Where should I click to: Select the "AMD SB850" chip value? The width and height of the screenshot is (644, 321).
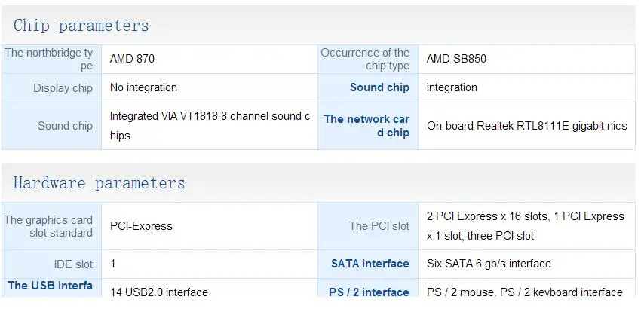pos(456,59)
